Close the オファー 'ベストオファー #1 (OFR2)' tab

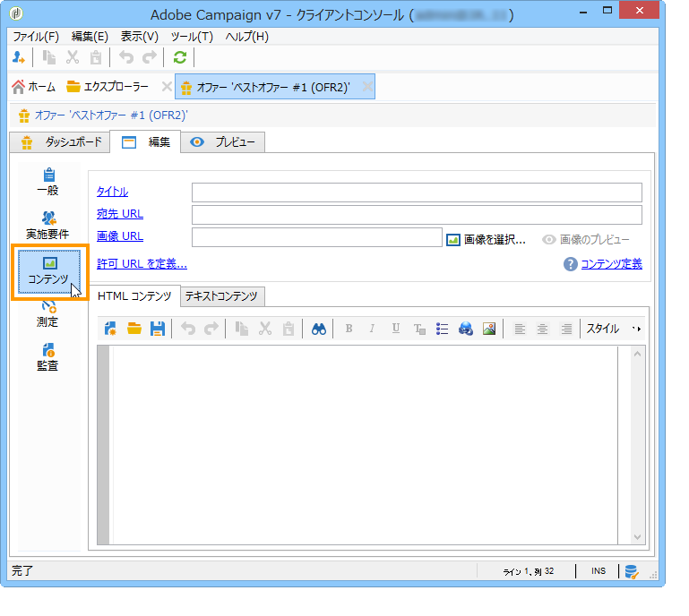[x=367, y=87]
